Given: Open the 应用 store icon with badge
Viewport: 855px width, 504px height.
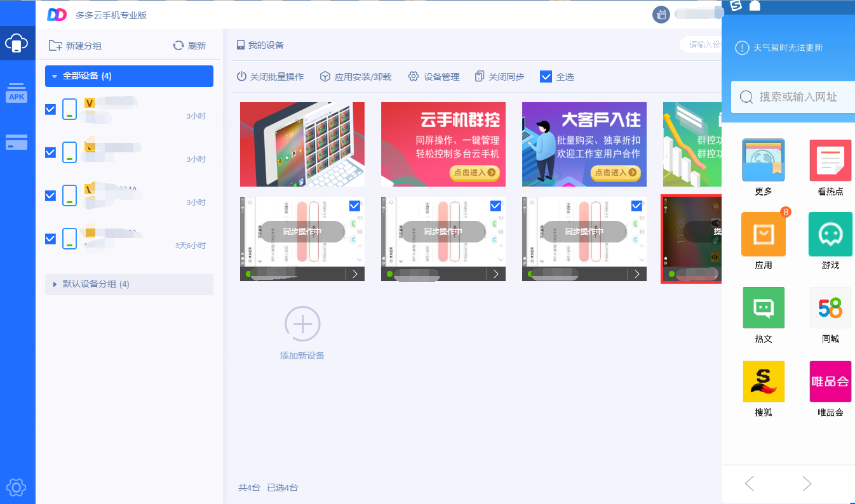Looking at the screenshot, I should click(x=764, y=234).
